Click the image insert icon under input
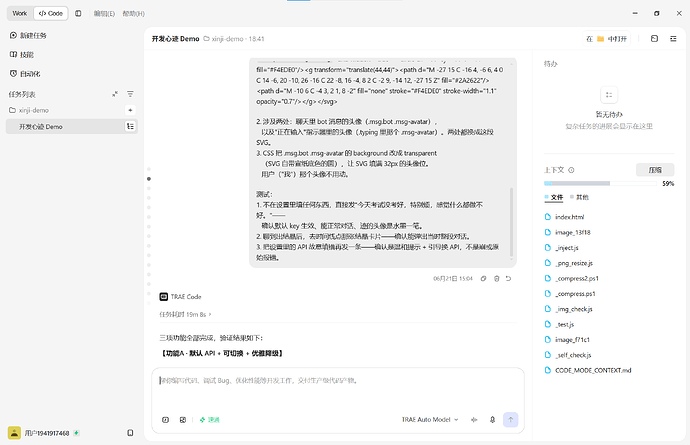Screen dimensions: 690x445 point(183,420)
